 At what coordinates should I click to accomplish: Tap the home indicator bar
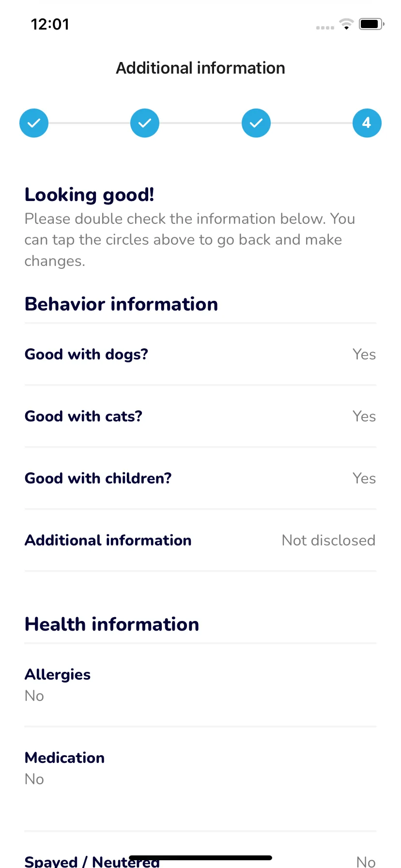[x=200, y=858]
